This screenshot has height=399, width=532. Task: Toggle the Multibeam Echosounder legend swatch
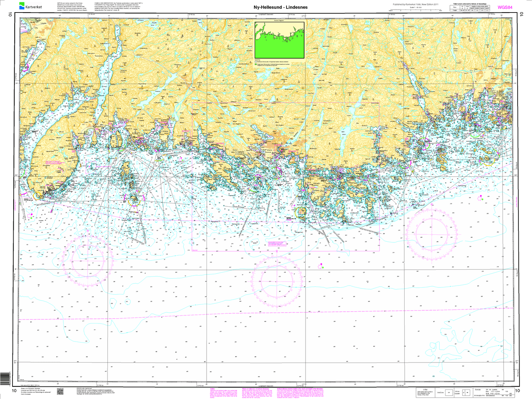click(256, 61)
